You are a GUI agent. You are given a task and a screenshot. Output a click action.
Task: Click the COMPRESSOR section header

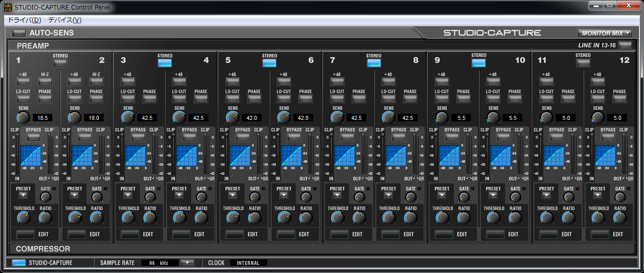coord(43,249)
